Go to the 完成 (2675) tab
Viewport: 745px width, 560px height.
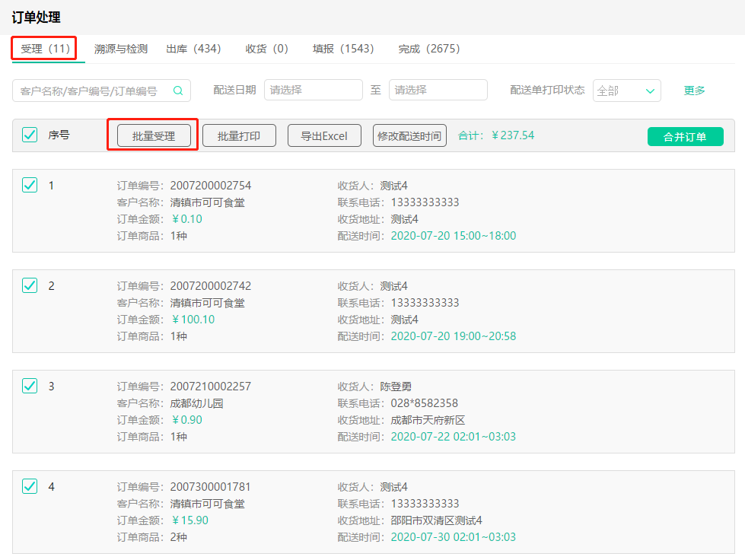click(x=428, y=49)
